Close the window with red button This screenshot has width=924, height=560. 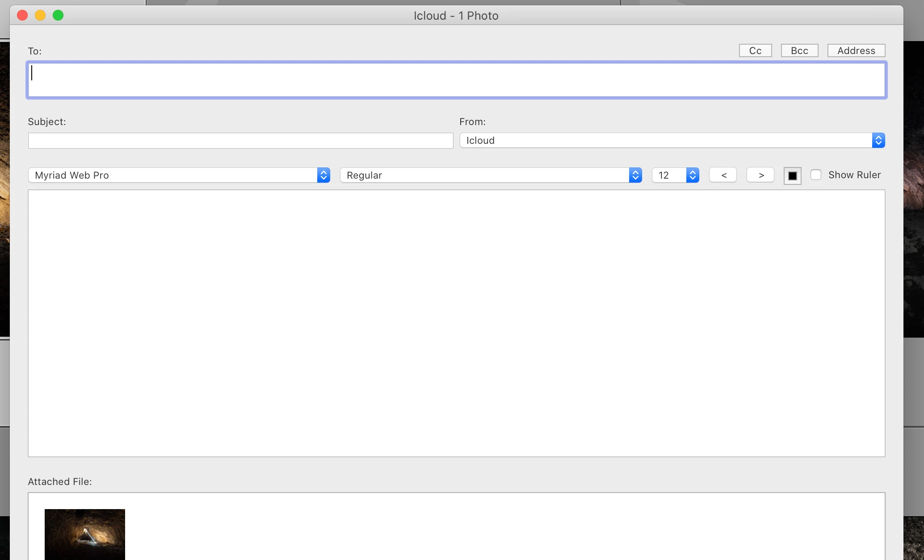[22, 15]
